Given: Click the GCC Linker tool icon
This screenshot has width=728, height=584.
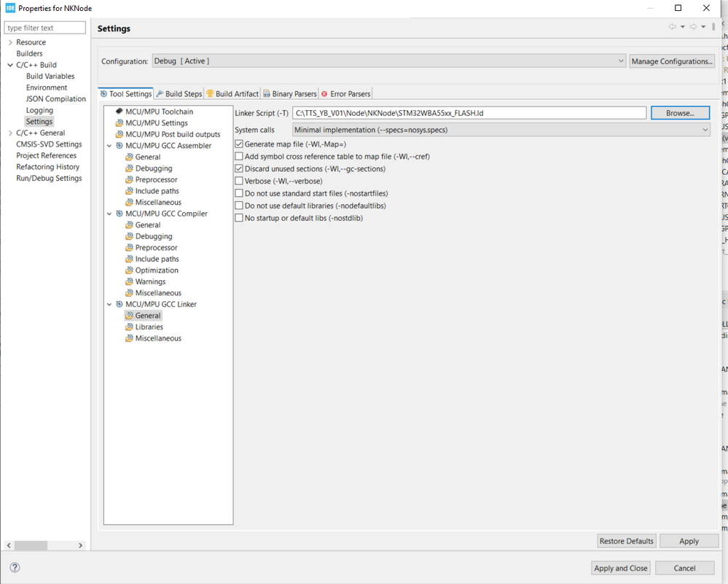Looking at the screenshot, I should tap(120, 304).
